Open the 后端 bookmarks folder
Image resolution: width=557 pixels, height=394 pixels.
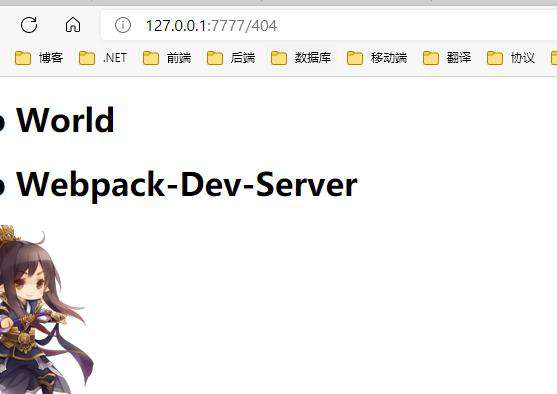coord(231,58)
